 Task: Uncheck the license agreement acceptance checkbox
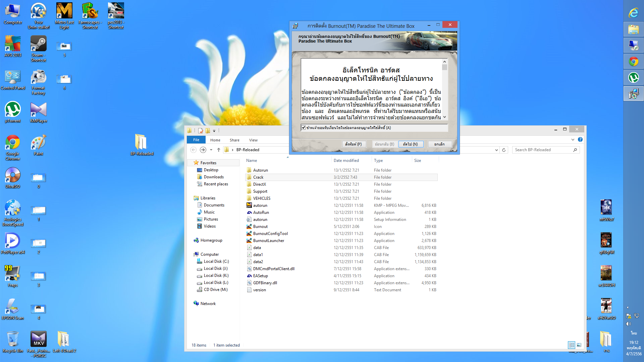[x=304, y=128]
